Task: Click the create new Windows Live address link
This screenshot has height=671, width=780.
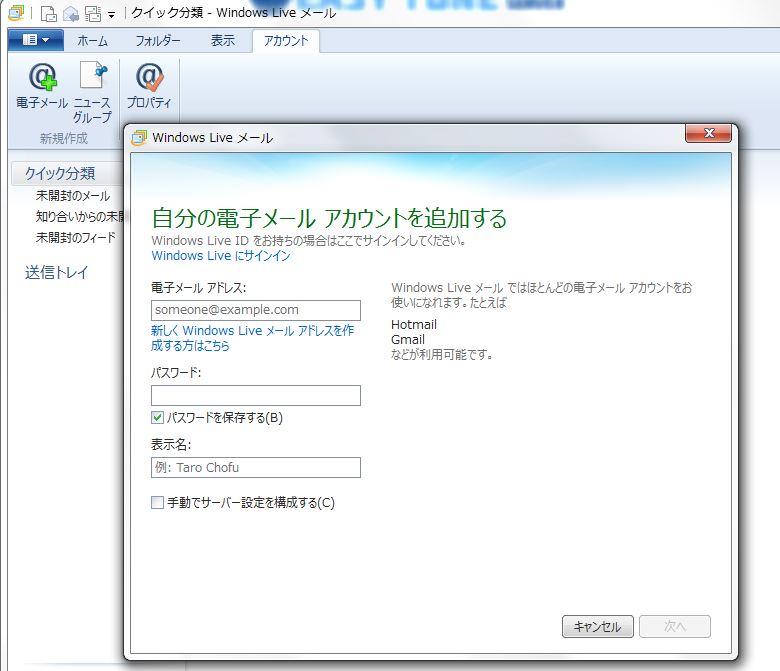Action: [x=252, y=338]
